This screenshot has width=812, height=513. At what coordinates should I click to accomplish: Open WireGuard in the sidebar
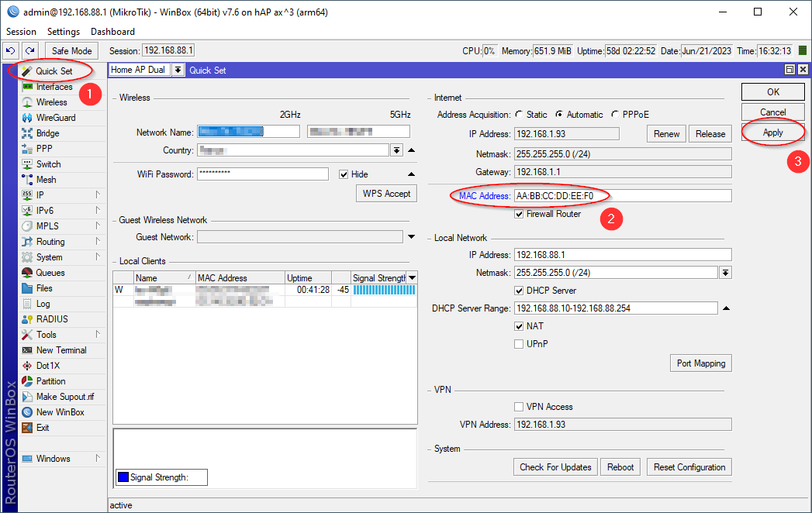coord(56,118)
